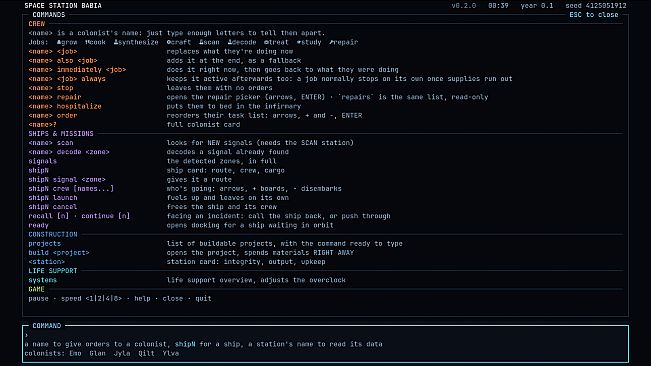Click 'speed <1|2|4|8>' in GAME commands
Image resolution: width=651 pixels, height=366 pixels.
(x=91, y=299)
